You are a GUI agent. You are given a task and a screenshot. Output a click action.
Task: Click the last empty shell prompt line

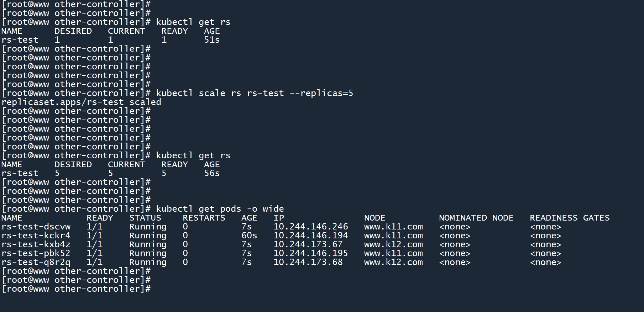point(76,289)
